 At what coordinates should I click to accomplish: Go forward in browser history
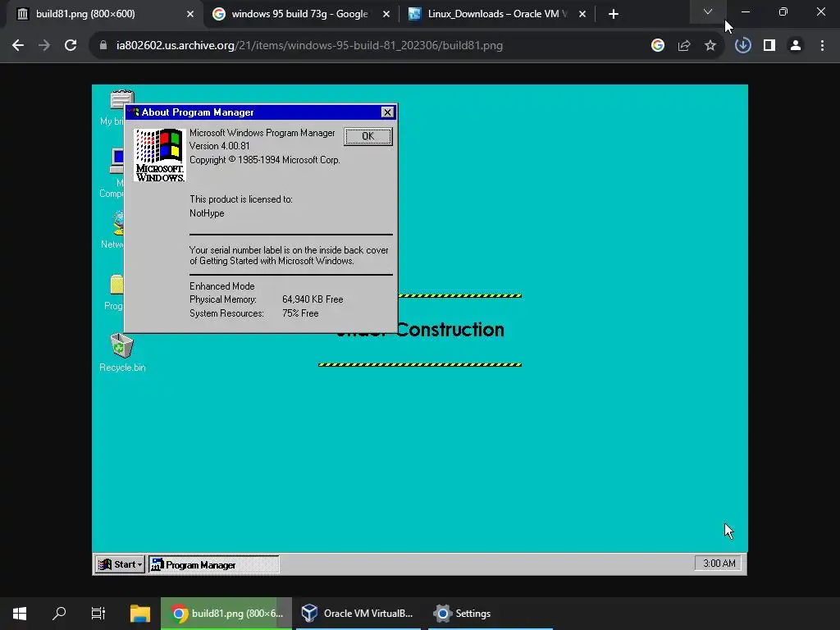44,46
